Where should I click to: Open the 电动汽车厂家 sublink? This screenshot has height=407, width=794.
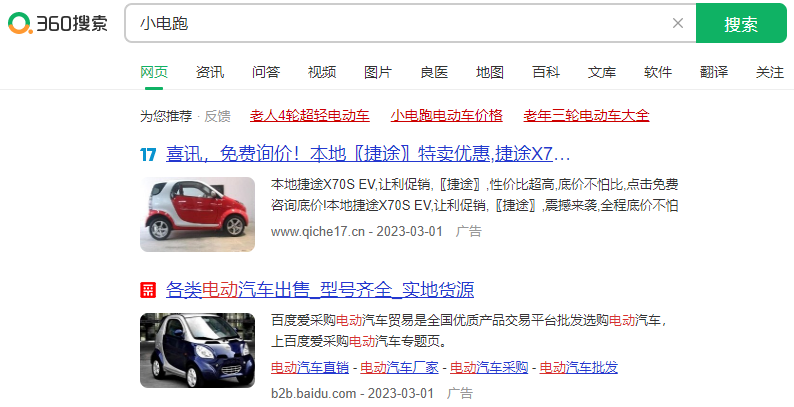[400, 368]
